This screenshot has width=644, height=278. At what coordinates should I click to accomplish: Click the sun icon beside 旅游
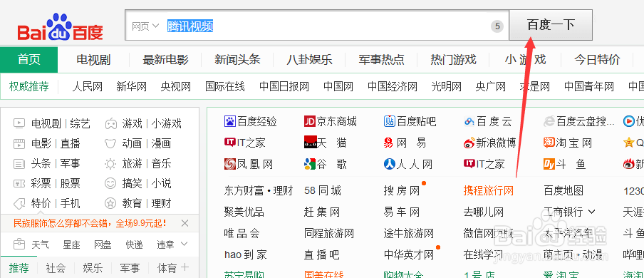point(110,164)
